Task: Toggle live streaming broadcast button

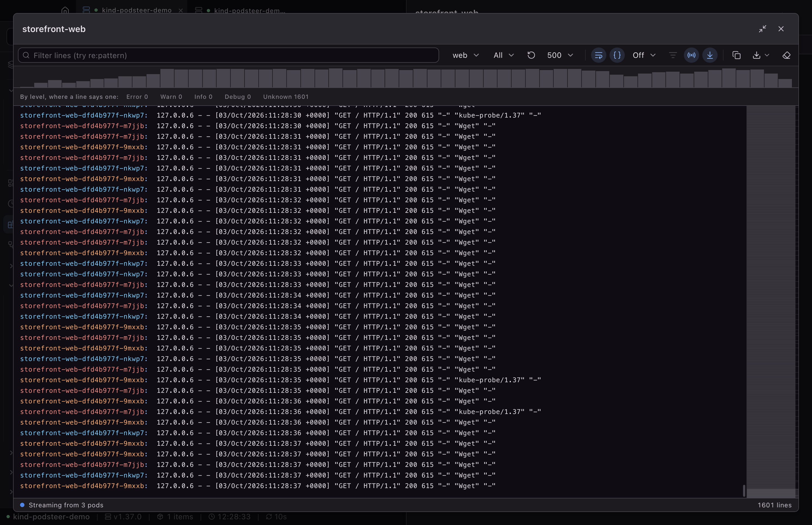Action: (x=692, y=55)
